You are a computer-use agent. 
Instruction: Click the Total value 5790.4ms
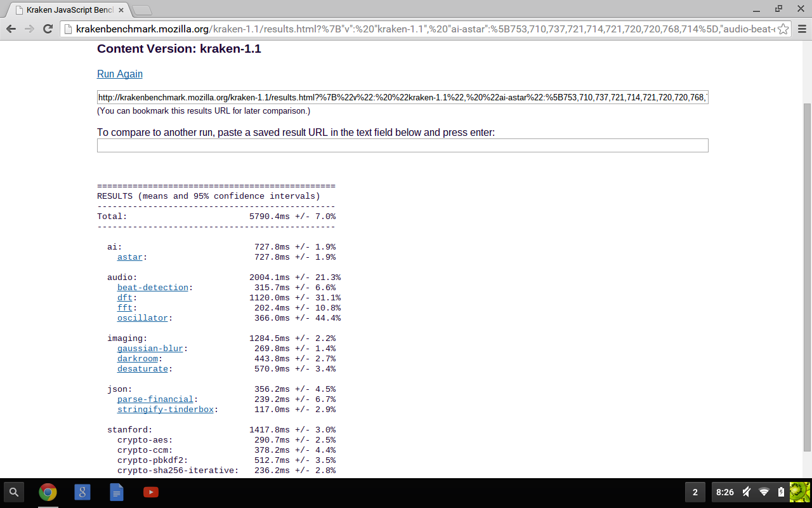pyautogui.click(x=270, y=217)
